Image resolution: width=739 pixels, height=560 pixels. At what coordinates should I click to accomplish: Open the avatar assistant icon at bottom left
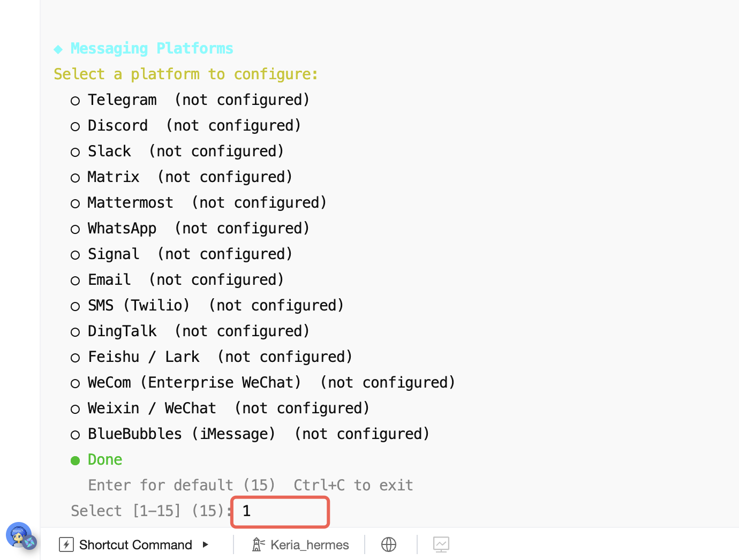coord(19,535)
